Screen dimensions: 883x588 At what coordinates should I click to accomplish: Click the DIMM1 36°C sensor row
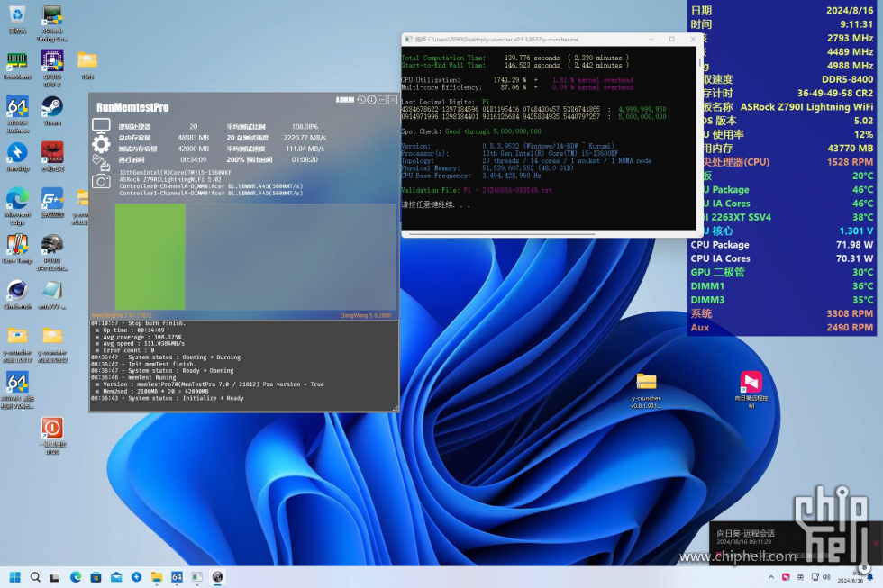[782, 285]
